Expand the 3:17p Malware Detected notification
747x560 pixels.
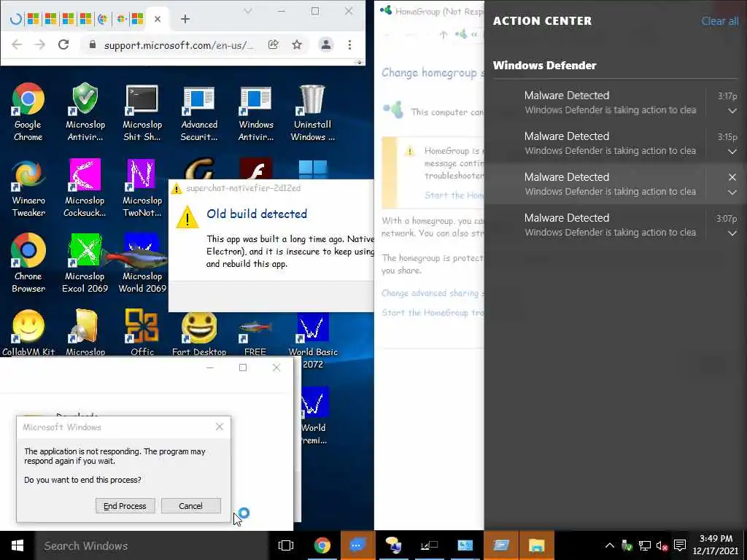[732, 111]
